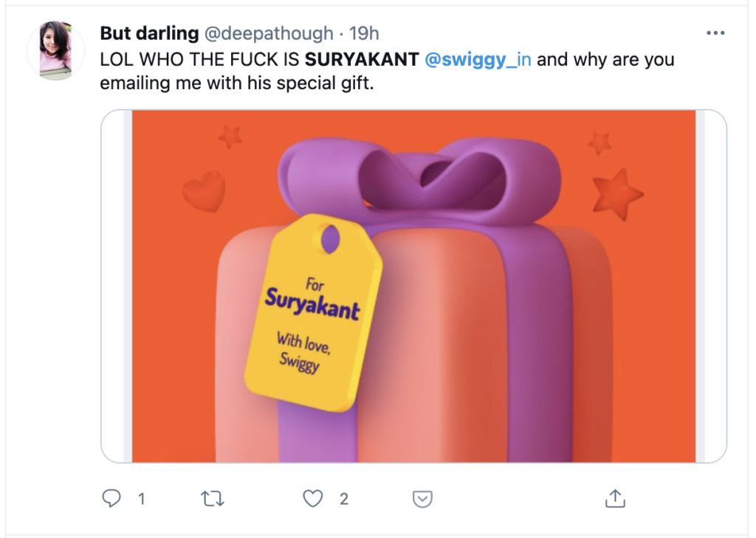The height and width of the screenshot is (538, 756).
Task: Click the large star right of the bow
Action: [x=617, y=194]
